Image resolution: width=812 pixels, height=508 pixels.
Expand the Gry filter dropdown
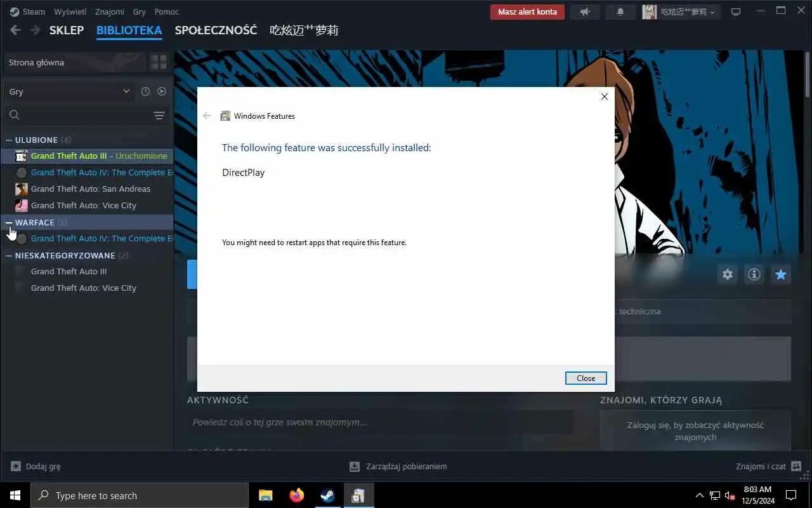click(x=69, y=91)
